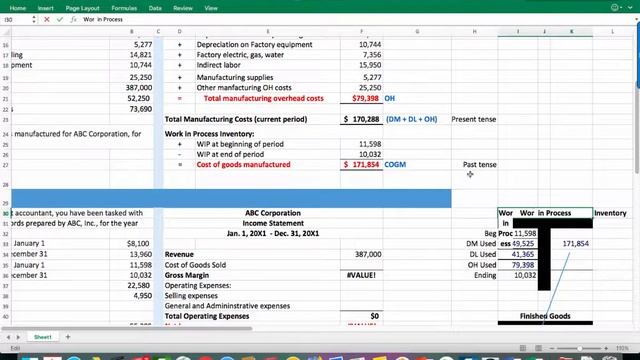Click the 'WIP at end of period' cell
The image size is (640, 360).
click(230, 154)
